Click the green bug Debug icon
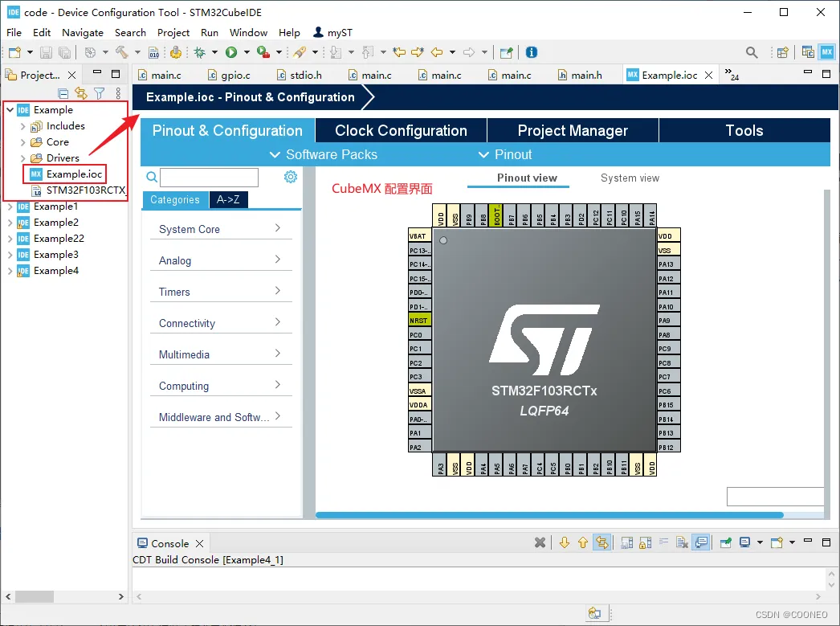The height and width of the screenshot is (626, 840). 199,52
